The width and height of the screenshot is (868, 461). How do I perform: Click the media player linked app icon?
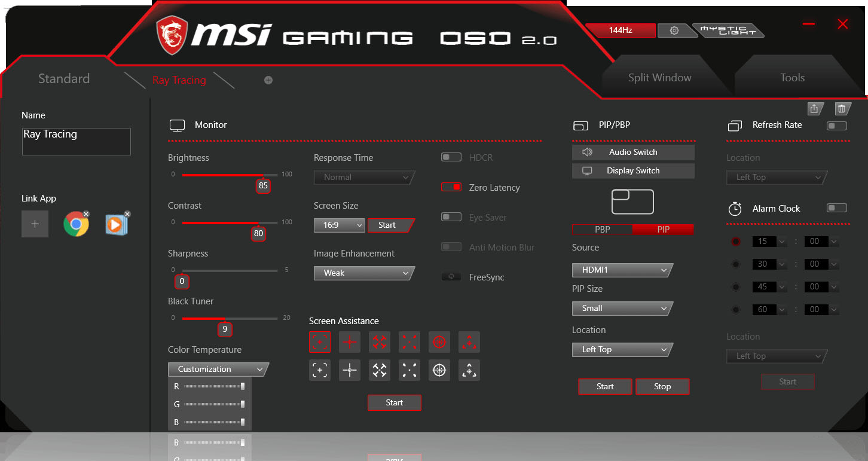coord(117,224)
